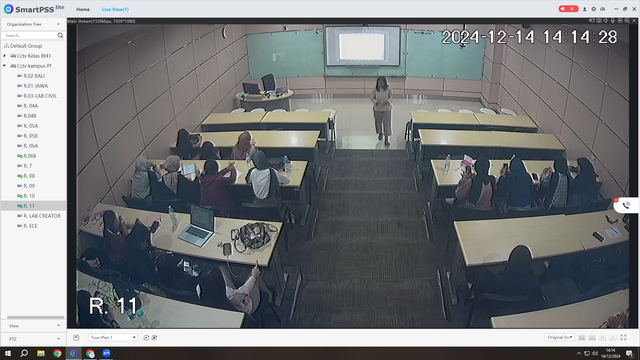Screen dimensions: 640x360
Task: Open Windows taskbar search
Action: pyautogui.click(x=24, y=353)
